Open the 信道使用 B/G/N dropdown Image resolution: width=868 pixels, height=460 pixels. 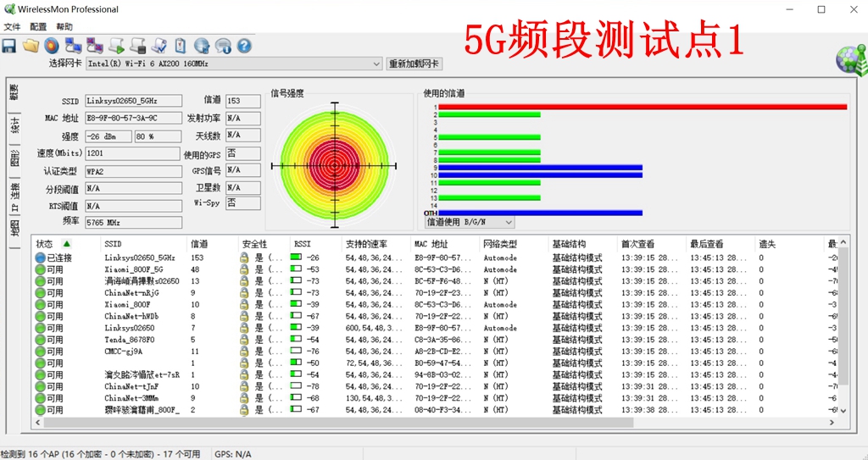509,222
